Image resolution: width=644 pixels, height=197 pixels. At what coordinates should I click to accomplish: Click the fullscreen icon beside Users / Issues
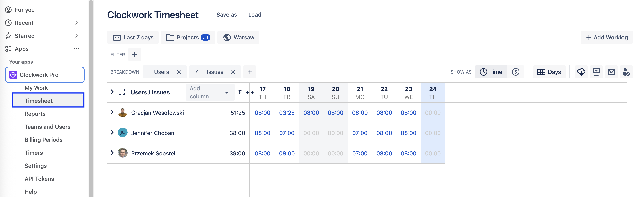(122, 92)
